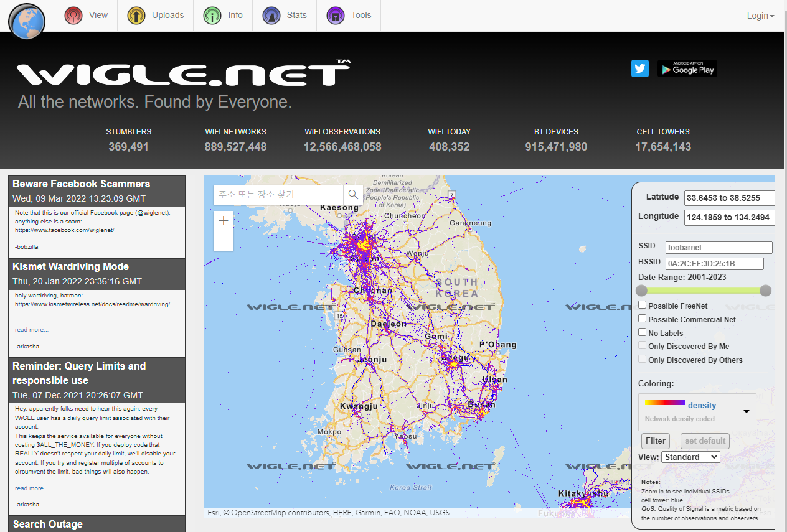The image size is (787, 532).
Task: Focus the SSID input field
Action: pyautogui.click(x=719, y=247)
